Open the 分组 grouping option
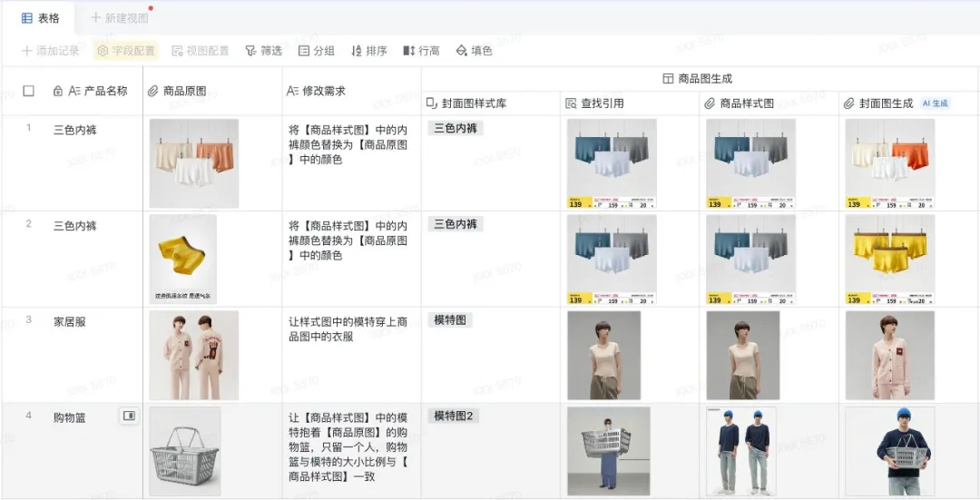This screenshot has height=500, width=980. pyautogui.click(x=317, y=51)
